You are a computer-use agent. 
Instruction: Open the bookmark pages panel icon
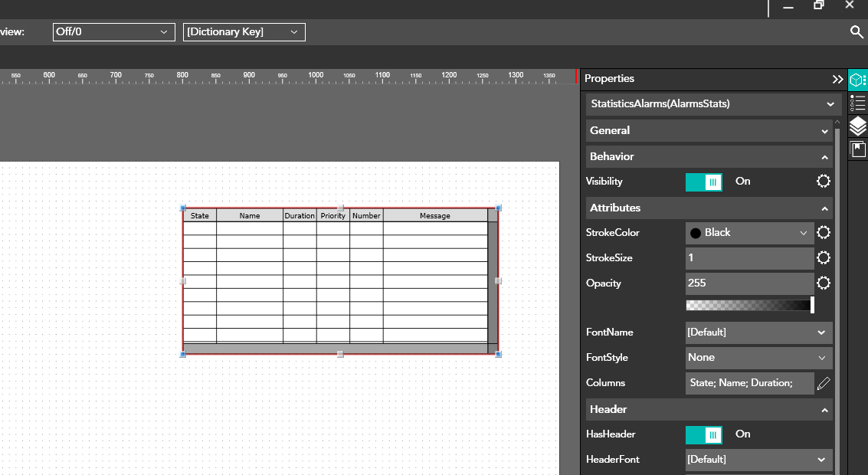[x=857, y=149]
